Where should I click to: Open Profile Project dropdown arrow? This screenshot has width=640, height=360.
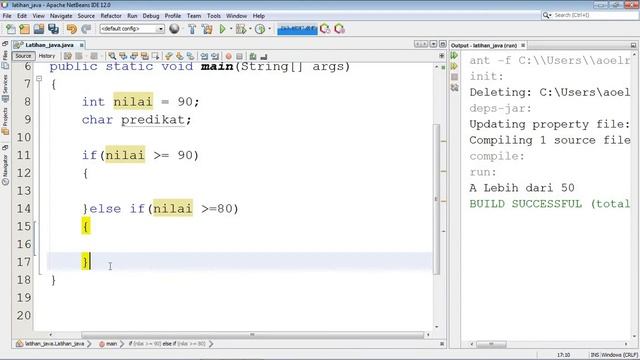click(x=269, y=29)
